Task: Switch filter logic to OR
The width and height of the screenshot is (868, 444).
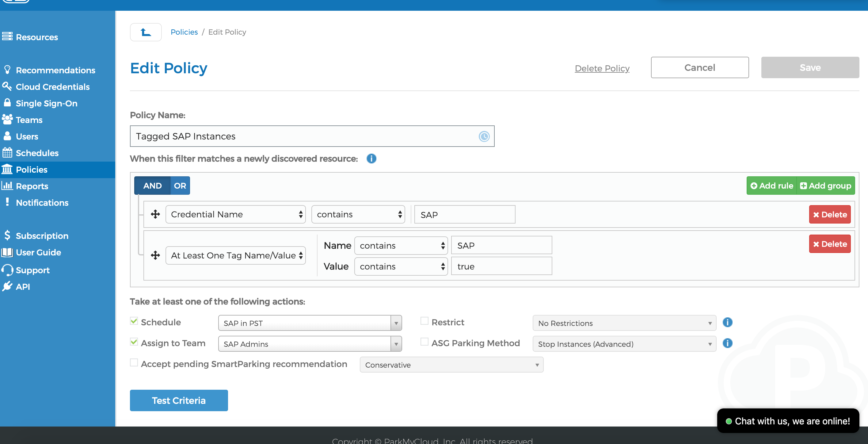Action: tap(180, 186)
